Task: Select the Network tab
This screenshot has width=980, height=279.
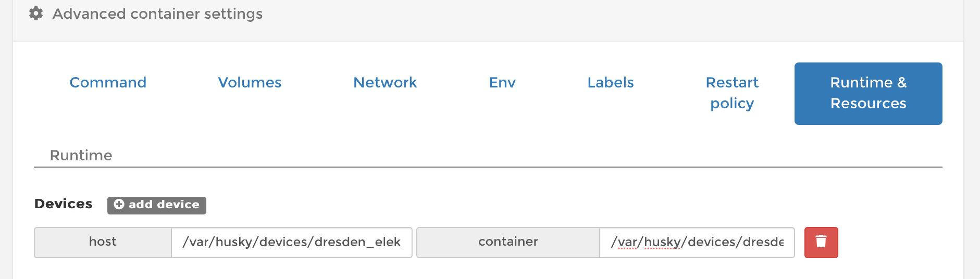Action: pos(385,83)
